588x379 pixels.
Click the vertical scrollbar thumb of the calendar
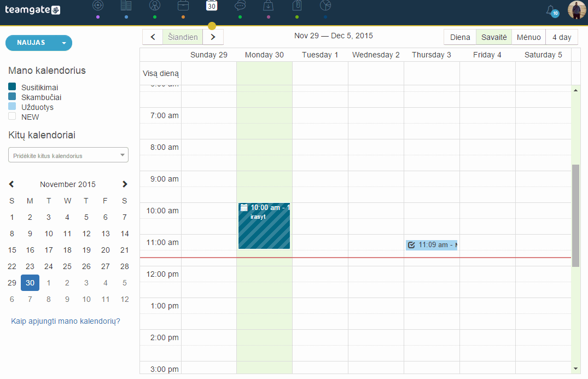pyautogui.click(x=575, y=215)
